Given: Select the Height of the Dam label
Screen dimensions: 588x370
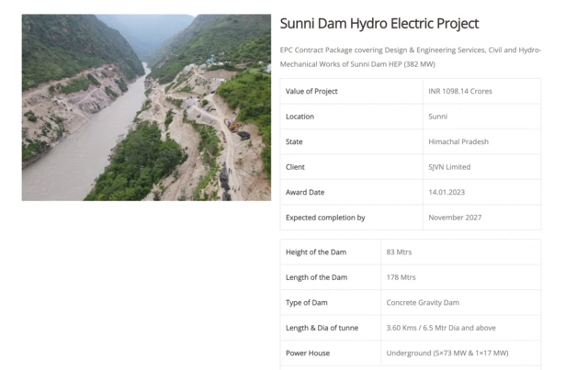Looking at the screenshot, I should click(x=316, y=252).
